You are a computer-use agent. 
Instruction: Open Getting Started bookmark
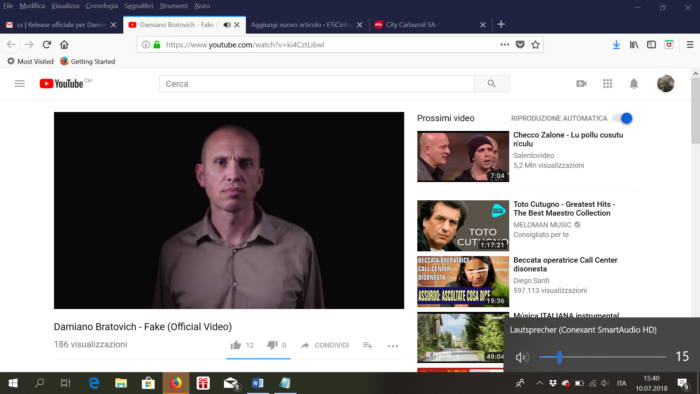click(x=88, y=62)
